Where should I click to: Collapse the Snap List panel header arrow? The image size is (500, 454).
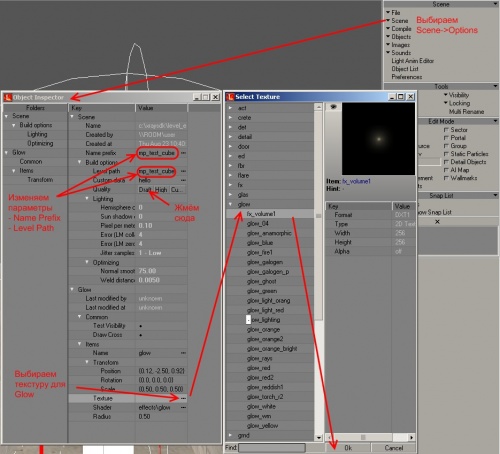coord(495,195)
